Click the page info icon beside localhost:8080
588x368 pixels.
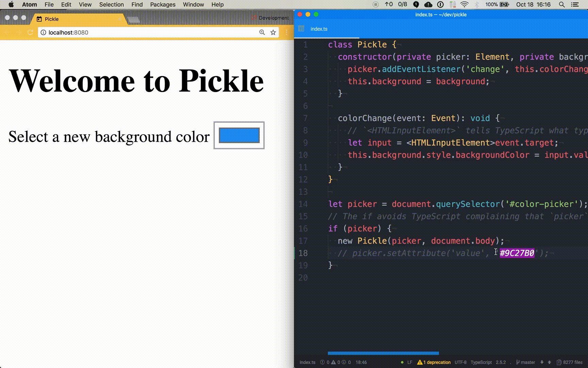[x=44, y=32]
